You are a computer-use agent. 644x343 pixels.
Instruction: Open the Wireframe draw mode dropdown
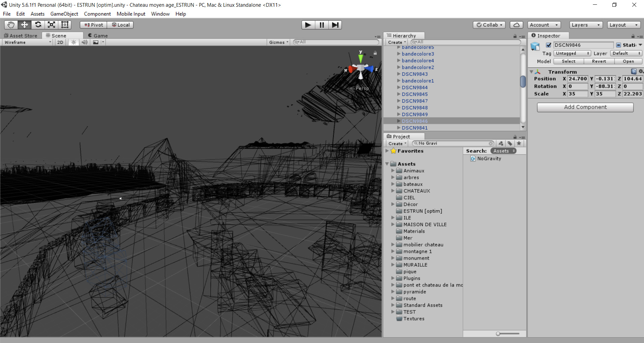point(28,42)
